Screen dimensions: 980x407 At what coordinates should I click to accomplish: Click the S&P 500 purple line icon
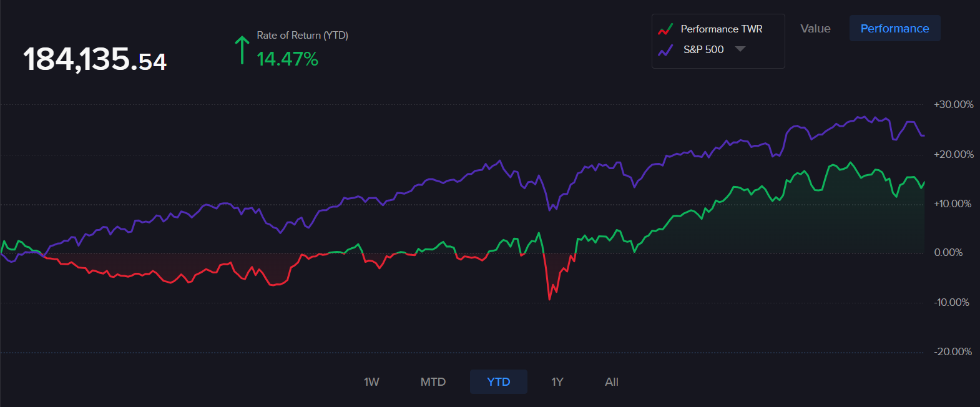665,50
